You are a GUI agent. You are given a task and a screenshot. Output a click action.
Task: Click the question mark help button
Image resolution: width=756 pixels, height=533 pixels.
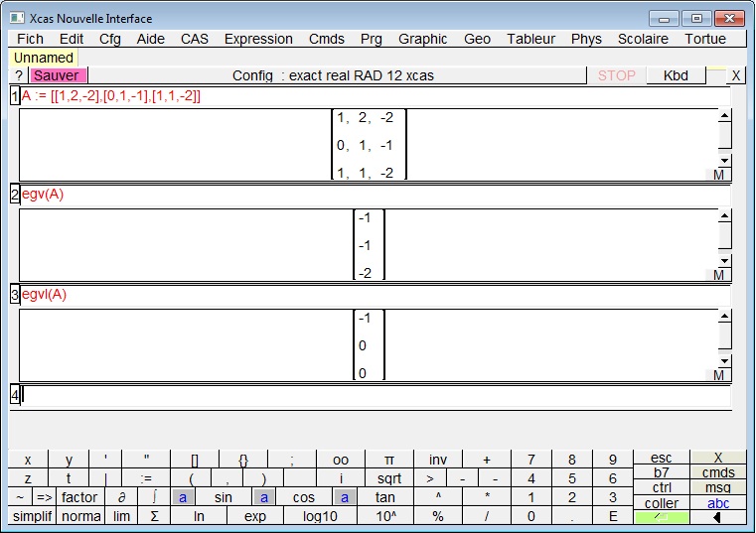point(19,75)
